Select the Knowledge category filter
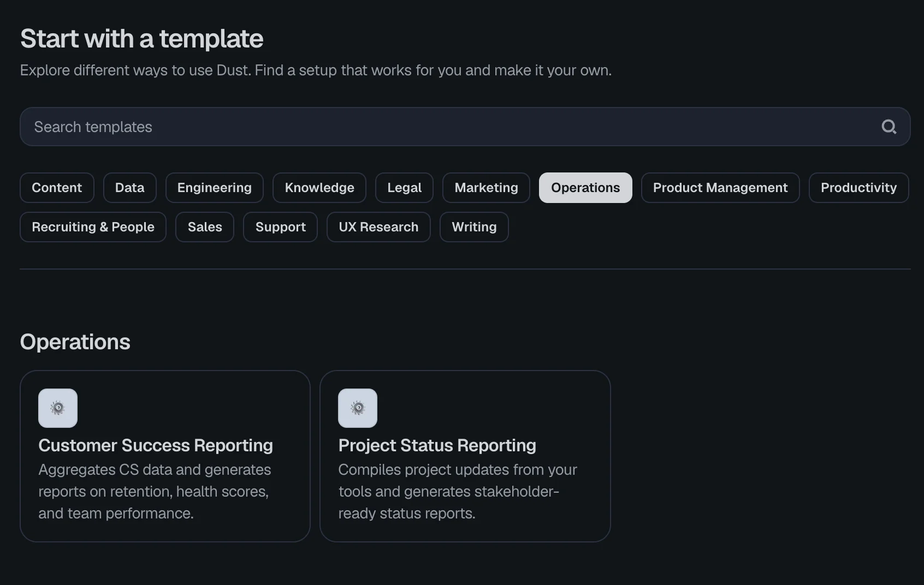Screen dimensions: 924x585 click(319, 187)
